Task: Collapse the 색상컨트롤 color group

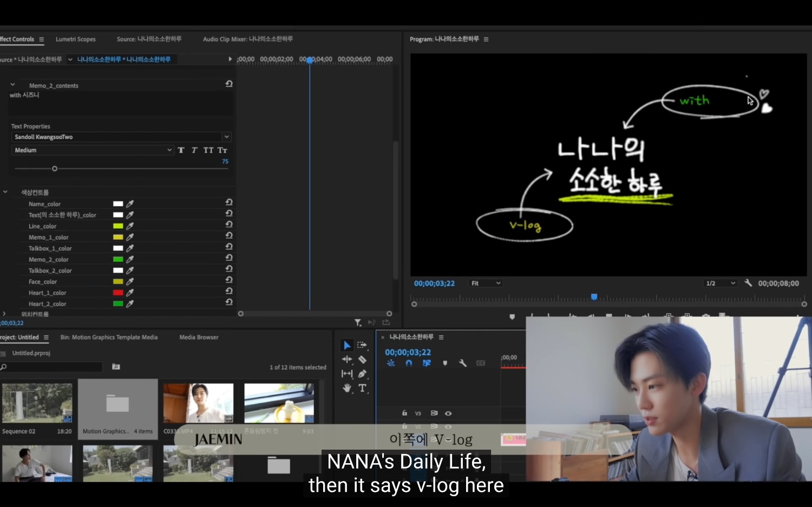Action: pyautogui.click(x=5, y=192)
